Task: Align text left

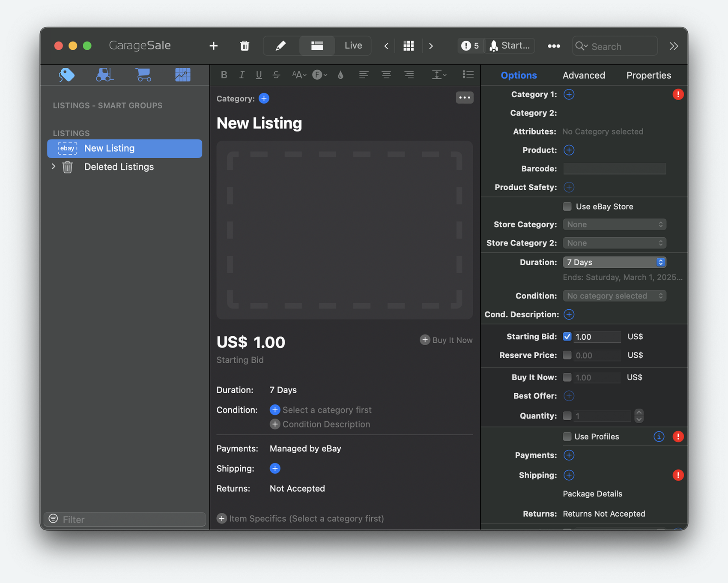Action: coord(364,75)
